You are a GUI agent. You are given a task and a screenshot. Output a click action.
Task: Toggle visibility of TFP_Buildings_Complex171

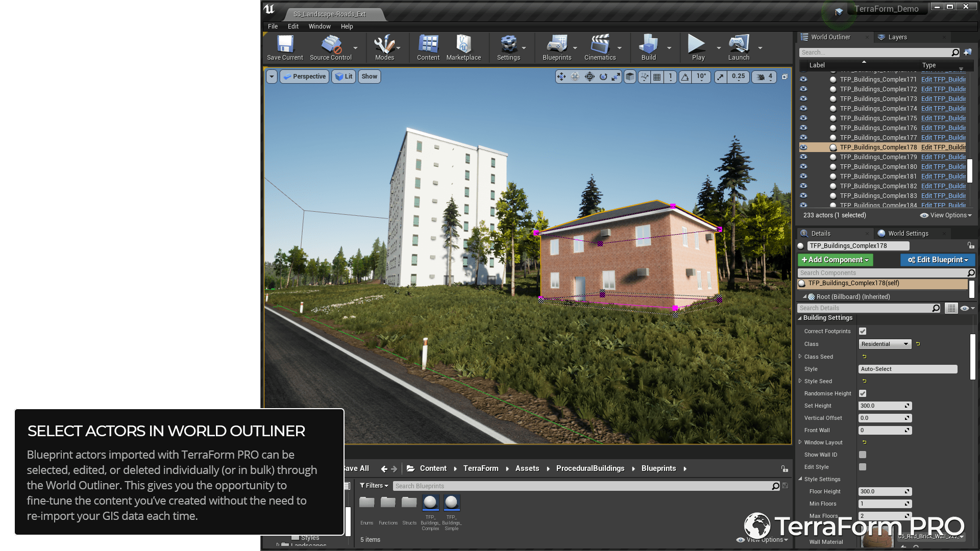(x=803, y=79)
